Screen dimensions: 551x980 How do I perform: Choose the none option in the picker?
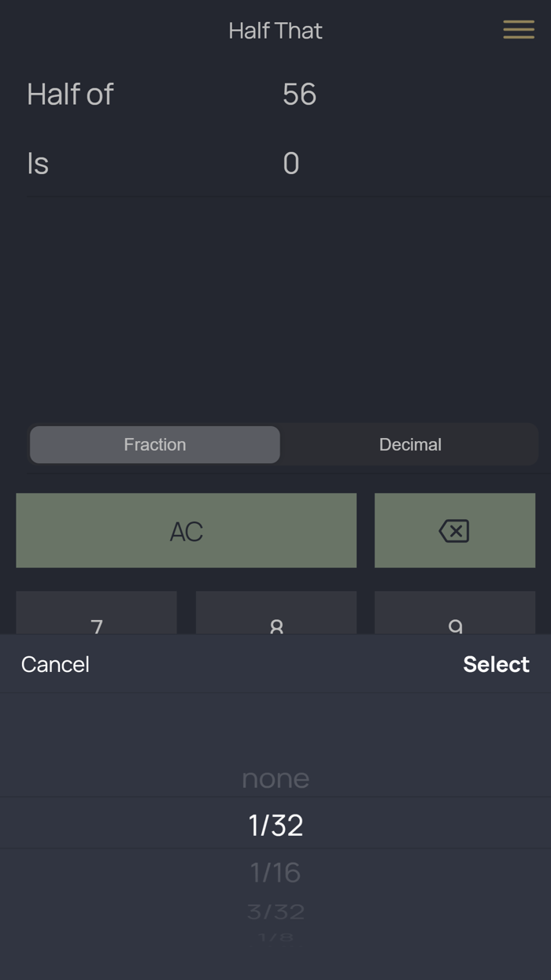click(275, 778)
